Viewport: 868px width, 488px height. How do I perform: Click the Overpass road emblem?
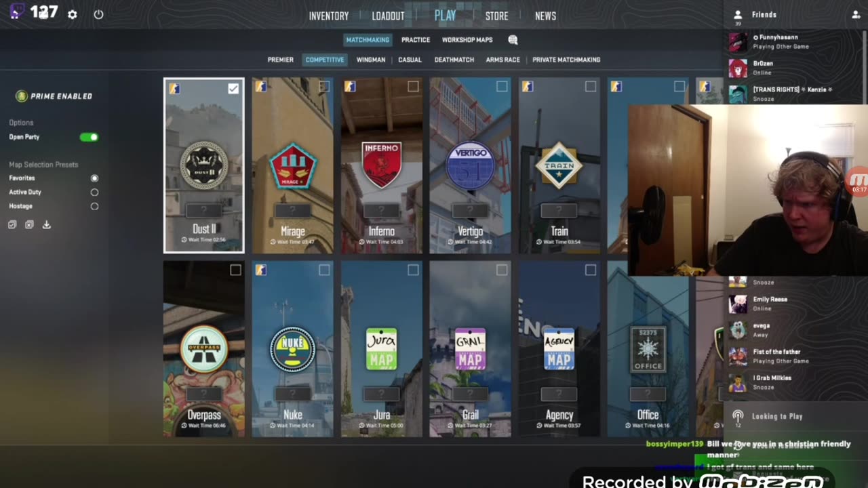(x=204, y=349)
